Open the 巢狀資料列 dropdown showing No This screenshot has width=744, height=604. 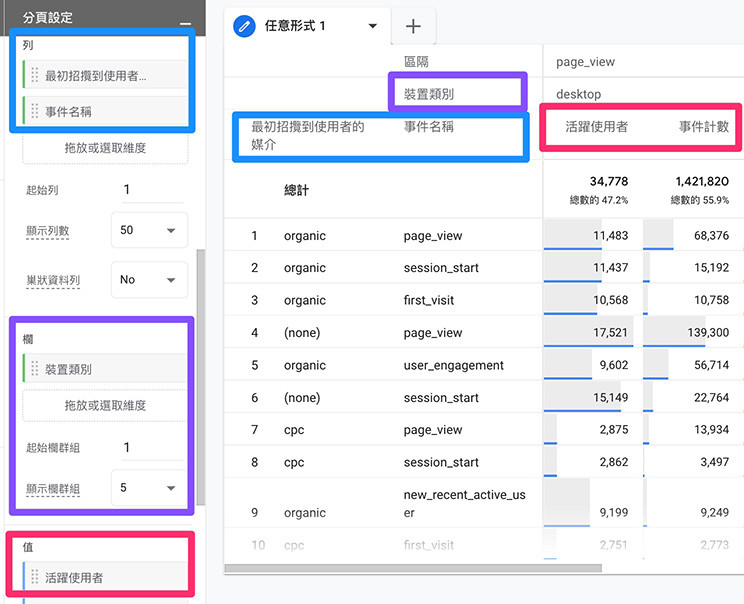click(x=149, y=279)
